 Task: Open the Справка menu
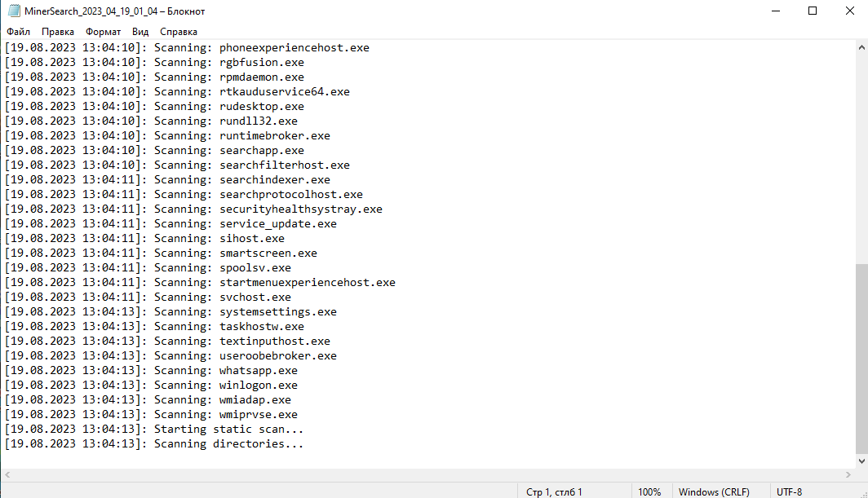click(178, 32)
